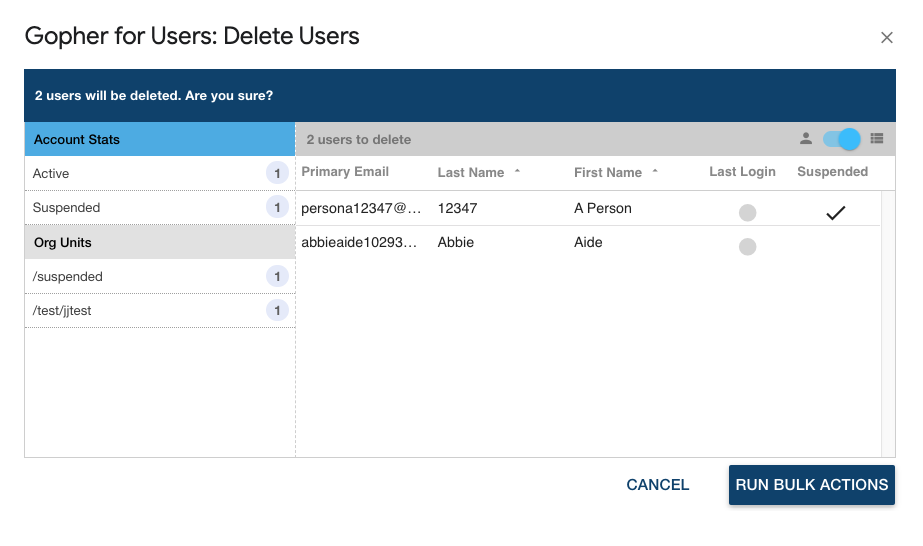This screenshot has width=923, height=546.
Task: Sort by First Name arrow
Action: coord(655,172)
